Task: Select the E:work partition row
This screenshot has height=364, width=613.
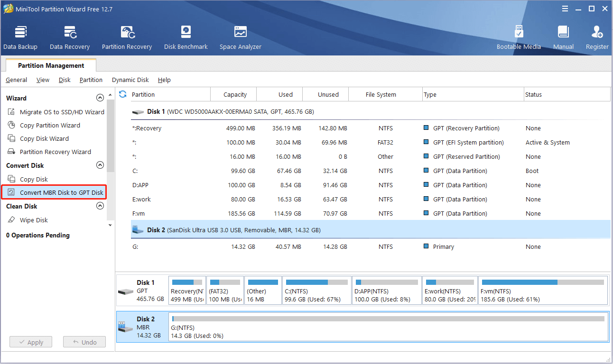Action: [371, 199]
